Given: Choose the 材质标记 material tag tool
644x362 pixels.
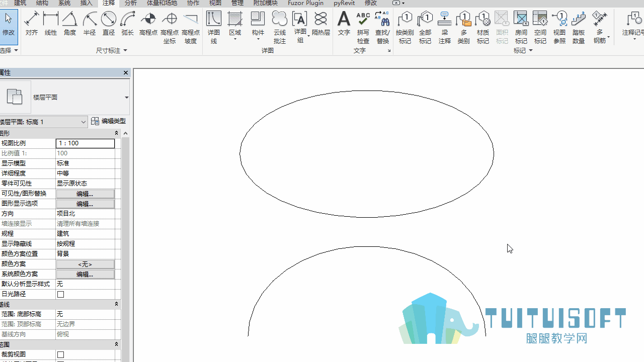Looking at the screenshot, I should point(483,27).
